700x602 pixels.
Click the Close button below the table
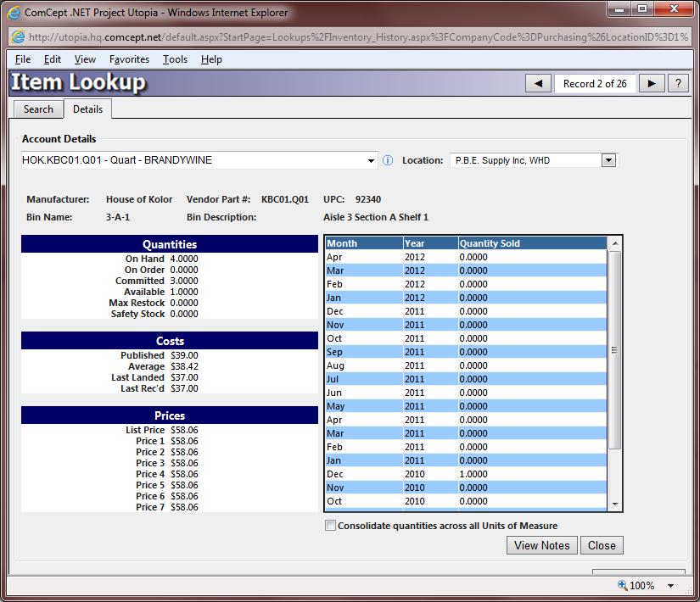coord(602,545)
